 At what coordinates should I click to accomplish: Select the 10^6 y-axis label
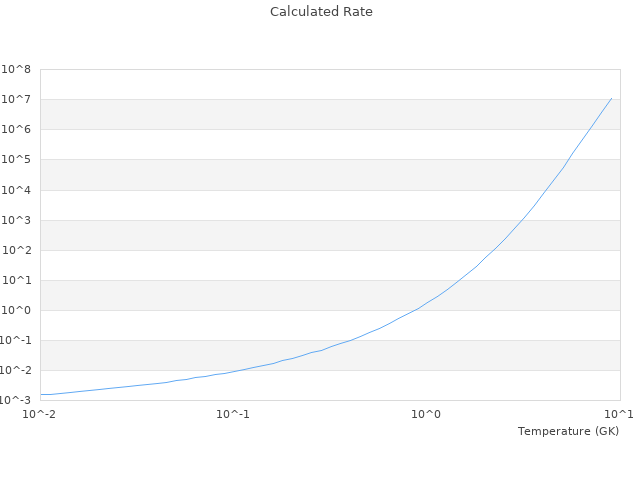click(x=16, y=130)
